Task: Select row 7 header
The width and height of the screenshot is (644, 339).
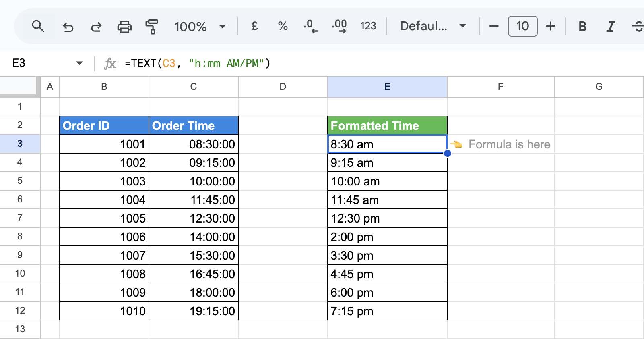Action: [x=20, y=218]
